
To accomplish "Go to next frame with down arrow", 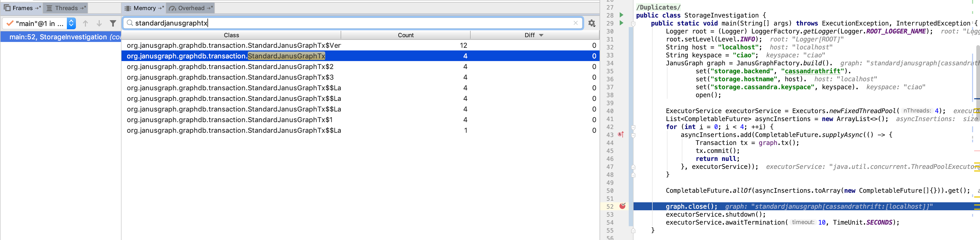I will click(x=99, y=24).
